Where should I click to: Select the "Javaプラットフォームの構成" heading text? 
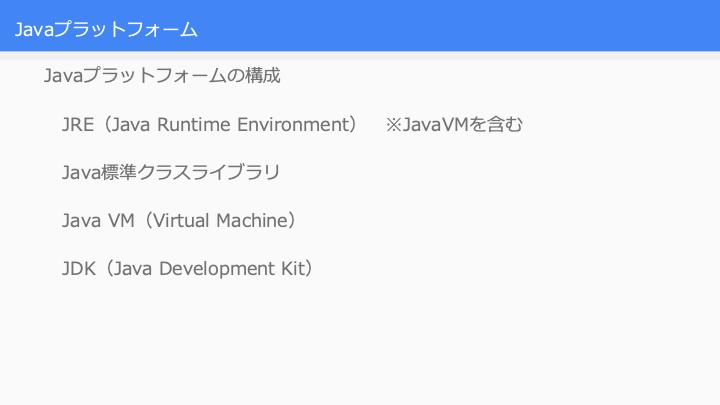pos(162,75)
